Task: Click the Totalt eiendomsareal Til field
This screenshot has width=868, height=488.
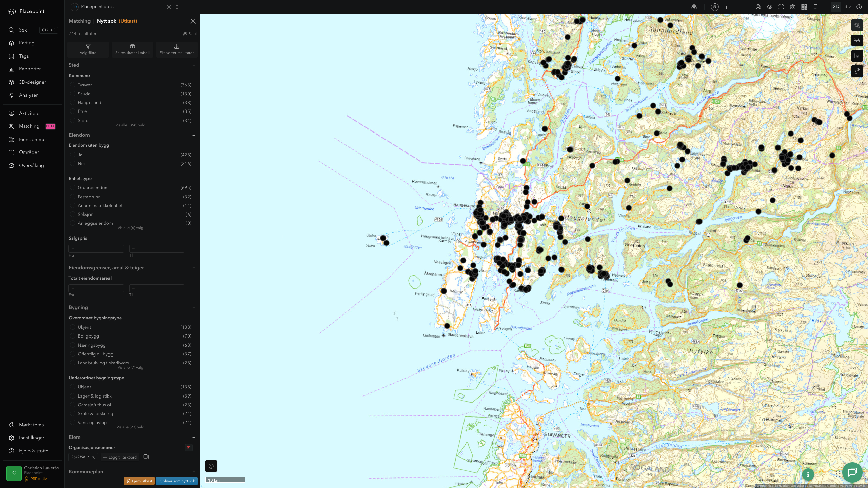Action: [x=157, y=288]
